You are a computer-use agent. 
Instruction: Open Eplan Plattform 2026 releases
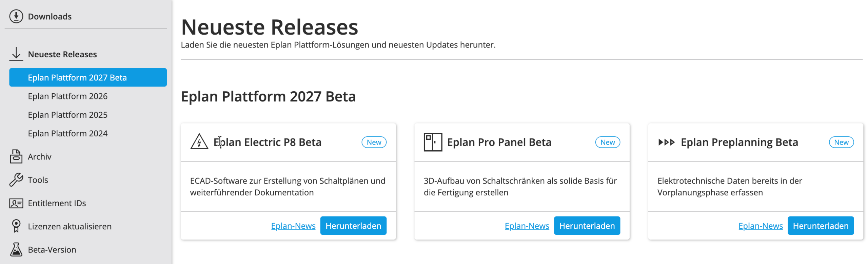[x=67, y=96]
